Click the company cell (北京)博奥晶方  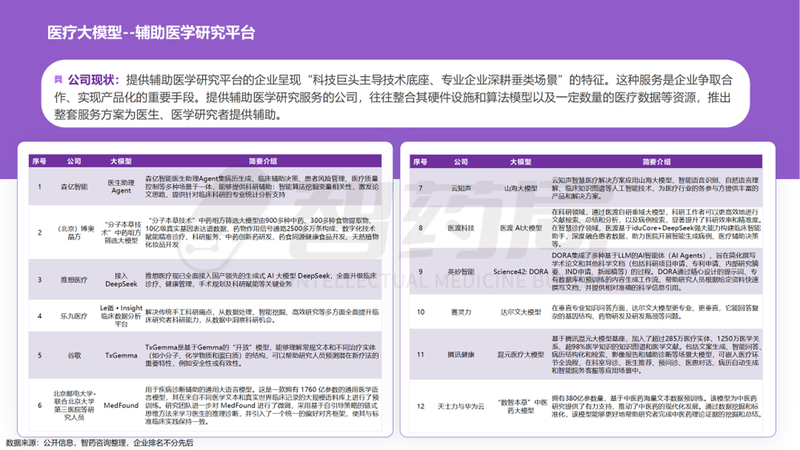click(x=74, y=233)
